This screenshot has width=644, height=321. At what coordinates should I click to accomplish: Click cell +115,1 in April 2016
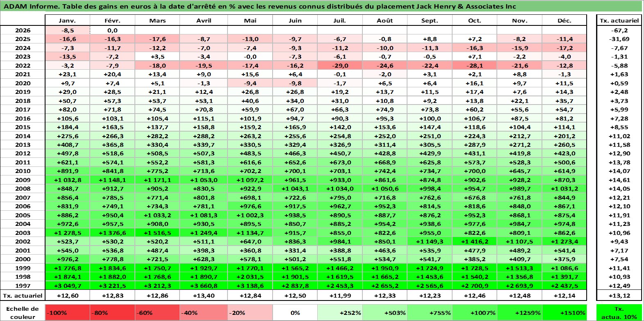204,118
